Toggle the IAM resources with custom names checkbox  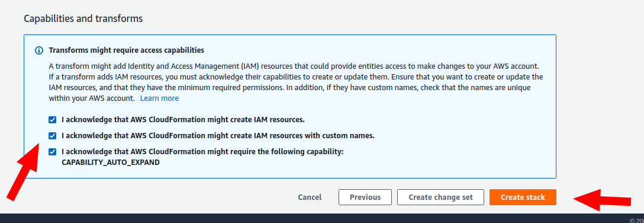(x=52, y=135)
